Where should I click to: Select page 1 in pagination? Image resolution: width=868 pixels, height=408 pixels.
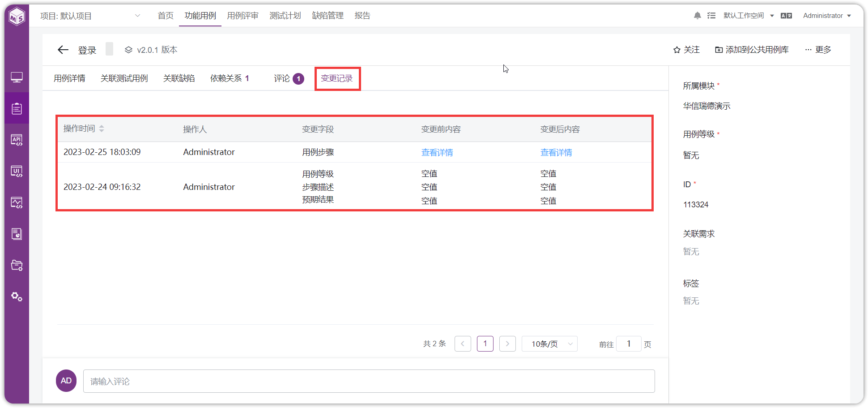[x=485, y=344]
